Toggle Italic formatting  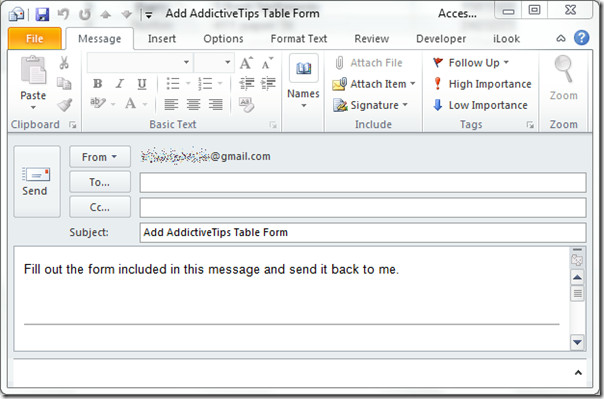(120, 84)
